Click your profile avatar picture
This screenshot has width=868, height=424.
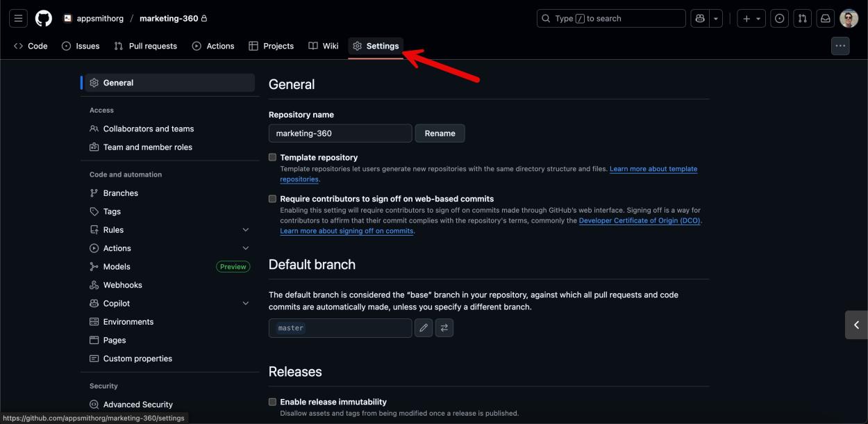(x=848, y=18)
